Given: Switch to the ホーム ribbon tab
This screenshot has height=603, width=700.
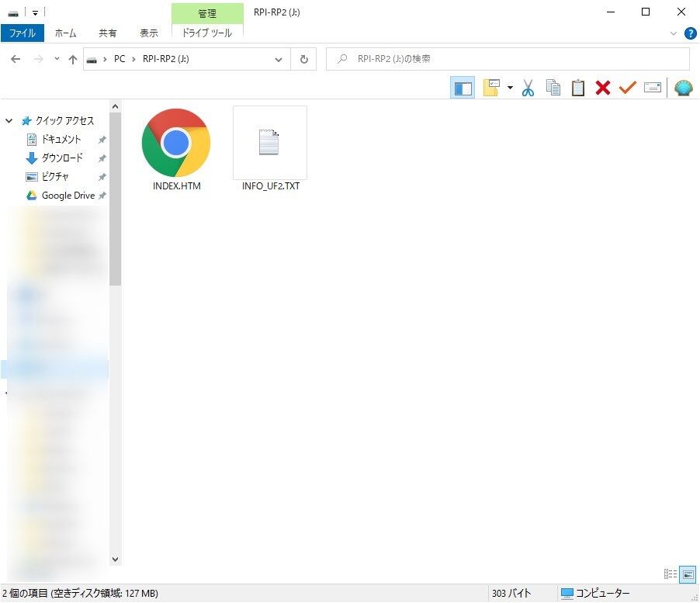Looking at the screenshot, I should 66,33.
